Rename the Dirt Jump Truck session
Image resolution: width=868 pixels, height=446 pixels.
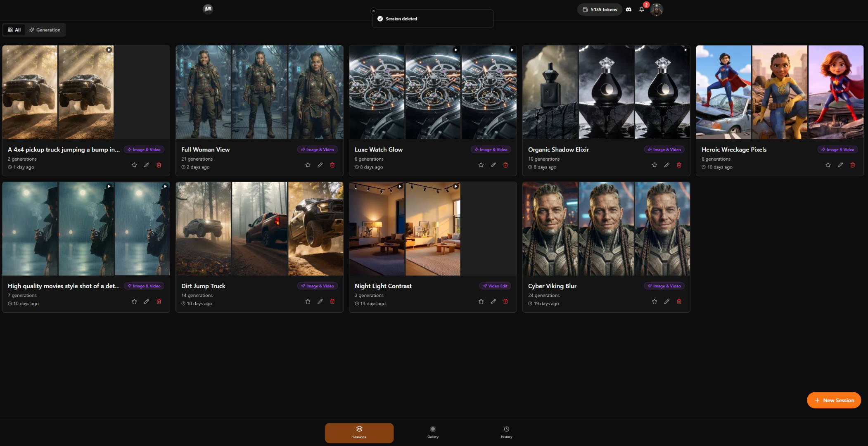pyautogui.click(x=320, y=301)
